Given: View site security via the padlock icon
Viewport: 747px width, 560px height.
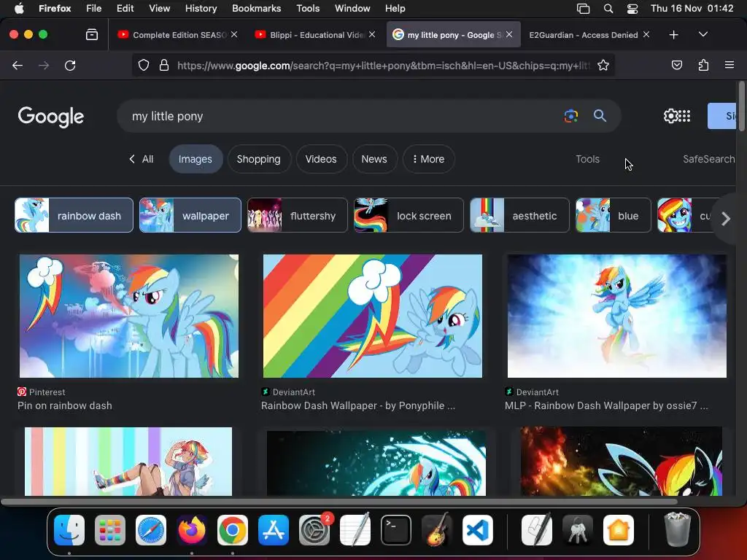Looking at the screenshot, I should coord(164,65).
